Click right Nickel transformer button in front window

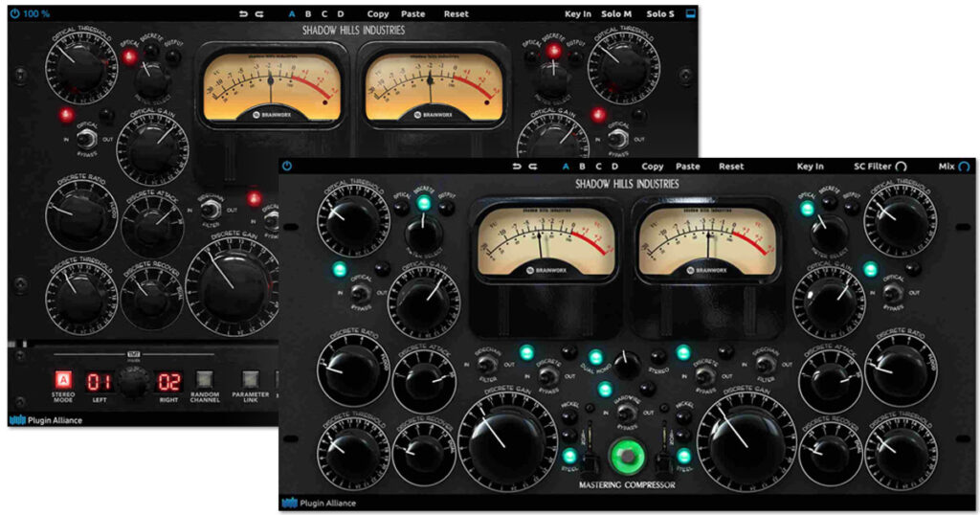click(x=684, y=416)
